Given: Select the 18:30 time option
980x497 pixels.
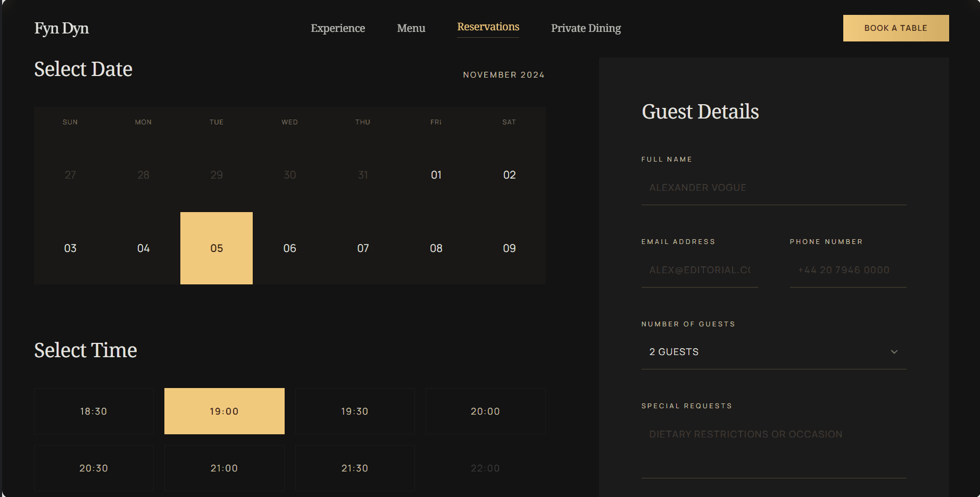Looking at the screenshot, I should click(93, 411).
